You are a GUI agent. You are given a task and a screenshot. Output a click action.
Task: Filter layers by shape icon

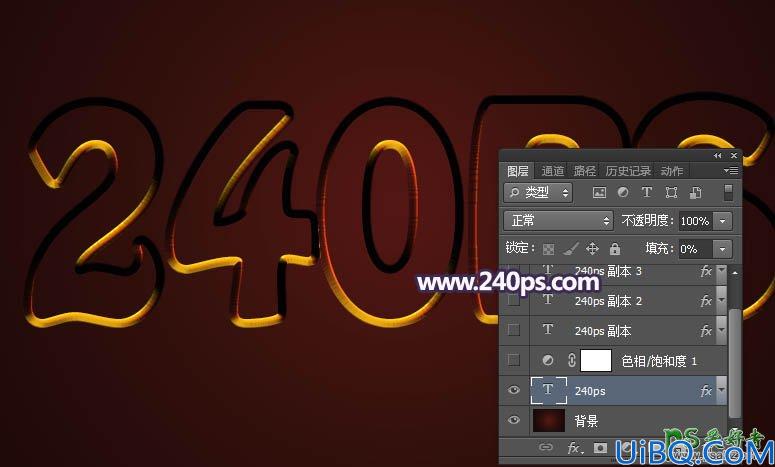point(671,192)
